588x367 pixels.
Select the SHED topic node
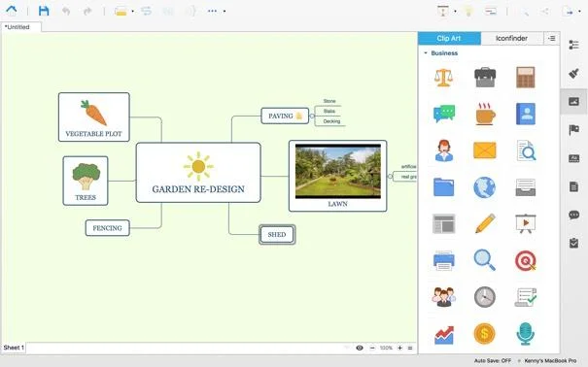277,234
